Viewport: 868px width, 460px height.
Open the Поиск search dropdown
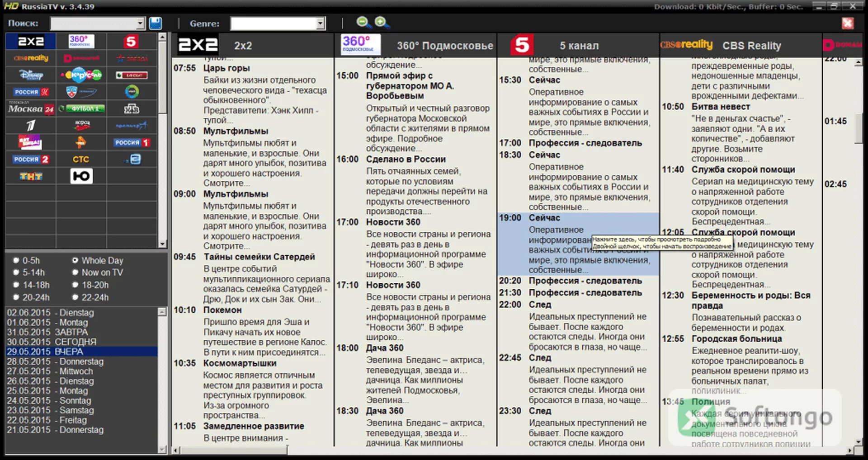[x=140, y=23]
